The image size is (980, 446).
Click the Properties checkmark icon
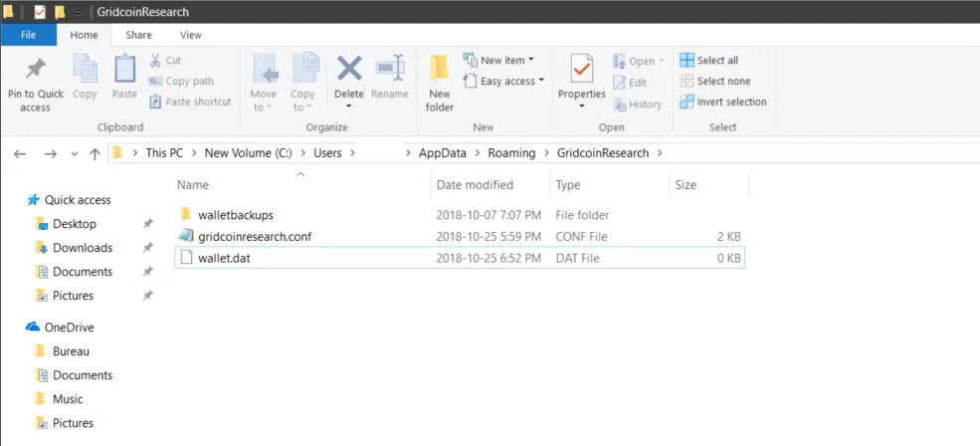click(582, 69)
